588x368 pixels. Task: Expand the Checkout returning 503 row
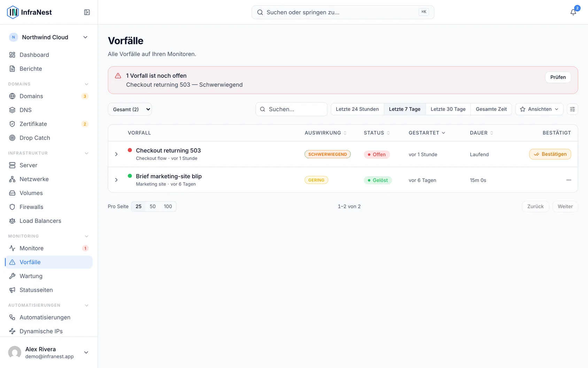(x=116, y=154)
